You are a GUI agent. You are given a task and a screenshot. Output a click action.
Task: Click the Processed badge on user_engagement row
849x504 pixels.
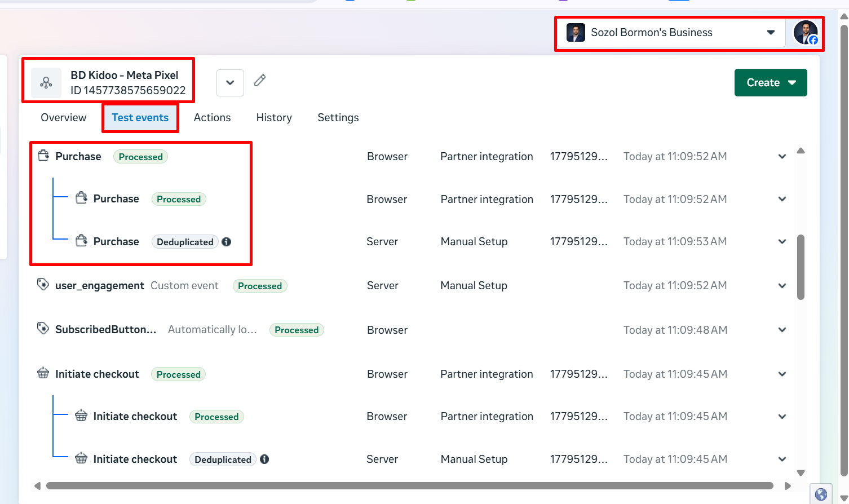[x=260, y=286]
